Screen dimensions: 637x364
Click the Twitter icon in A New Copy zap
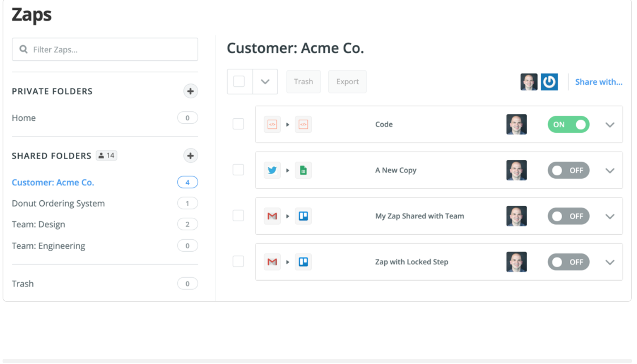[x=272, y=171]
